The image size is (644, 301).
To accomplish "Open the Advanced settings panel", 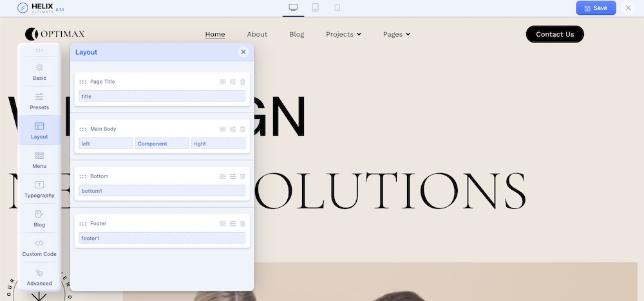I will click(x=39, y=277).
